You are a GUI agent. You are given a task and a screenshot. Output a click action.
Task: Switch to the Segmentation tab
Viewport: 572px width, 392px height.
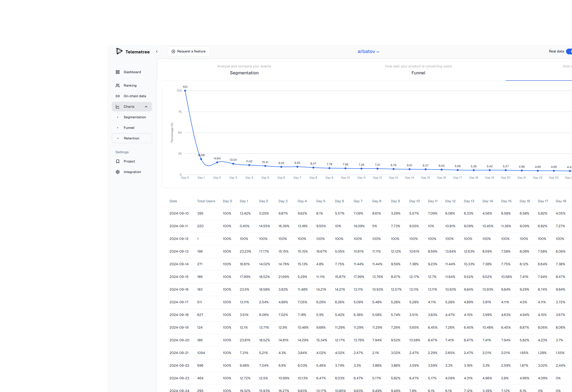(x=244, y=73)
